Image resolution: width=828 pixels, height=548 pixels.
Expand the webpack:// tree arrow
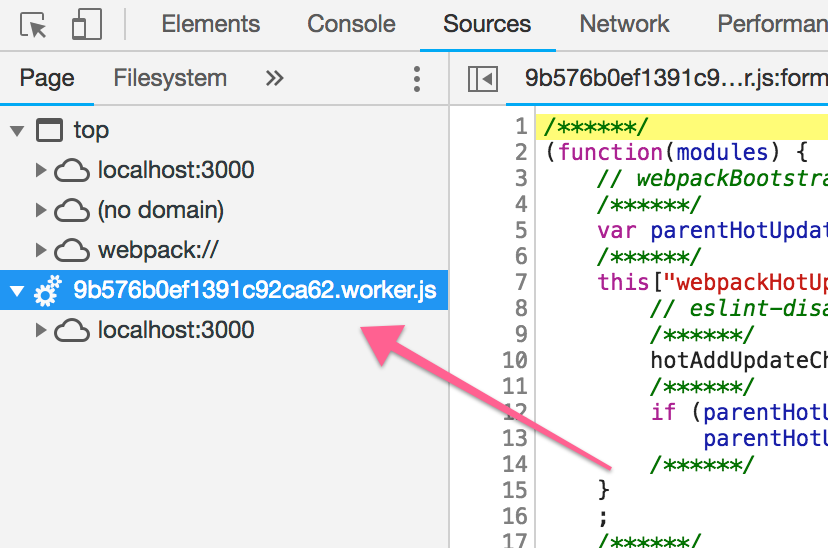click(x=41, y=250)
